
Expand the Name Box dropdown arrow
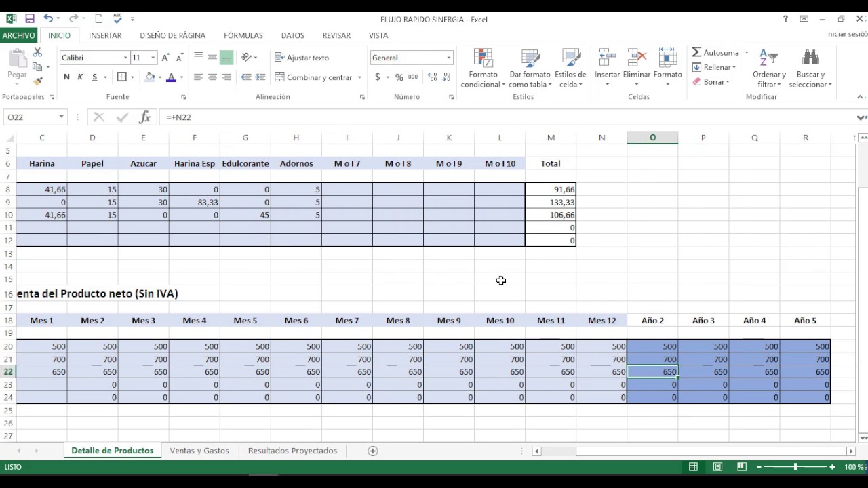tap(61, 117)
